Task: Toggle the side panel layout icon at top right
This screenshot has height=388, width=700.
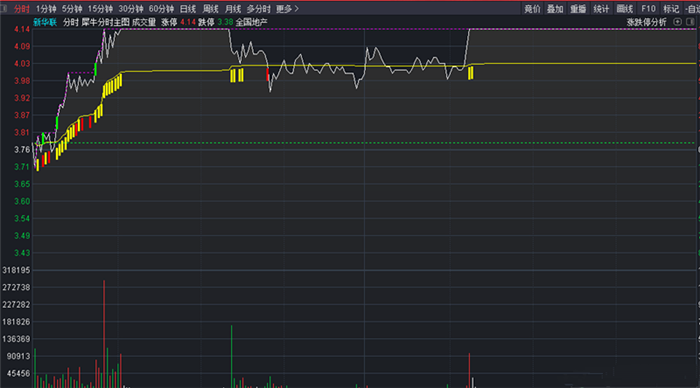Action: pos(690,22)
